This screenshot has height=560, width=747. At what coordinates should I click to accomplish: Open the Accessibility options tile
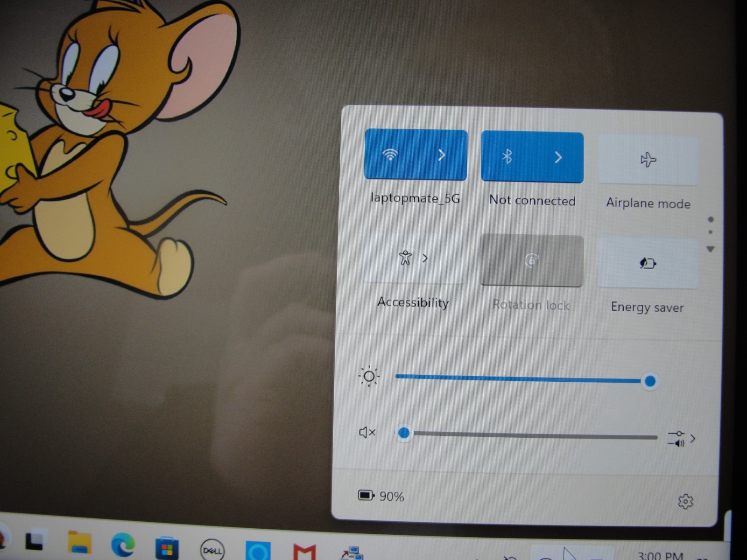click(x=414, y=258)
